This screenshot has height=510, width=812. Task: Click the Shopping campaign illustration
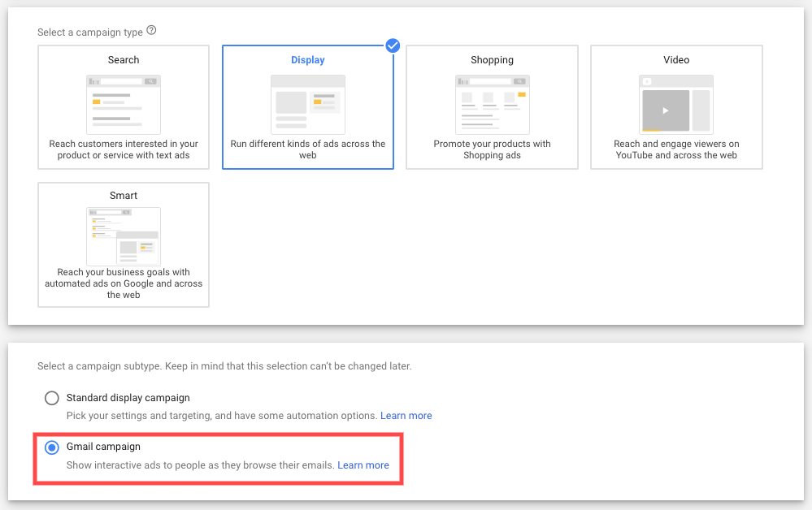pos(492,105)
